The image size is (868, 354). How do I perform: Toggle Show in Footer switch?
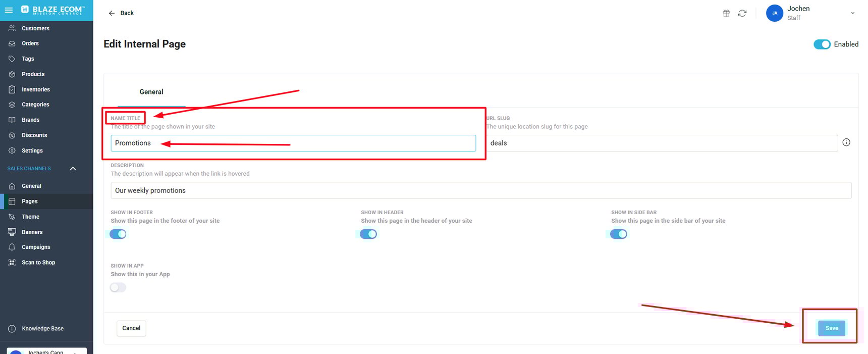point(118,234)
